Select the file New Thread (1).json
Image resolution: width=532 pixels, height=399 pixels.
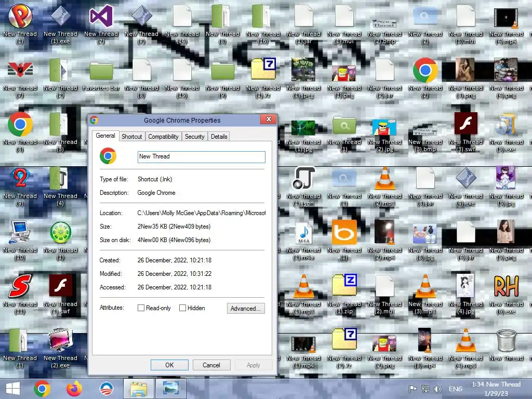[303, 186]
